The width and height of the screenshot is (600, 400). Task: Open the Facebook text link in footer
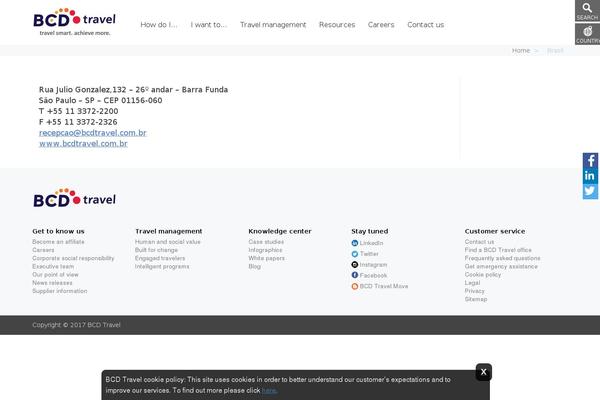373,275
